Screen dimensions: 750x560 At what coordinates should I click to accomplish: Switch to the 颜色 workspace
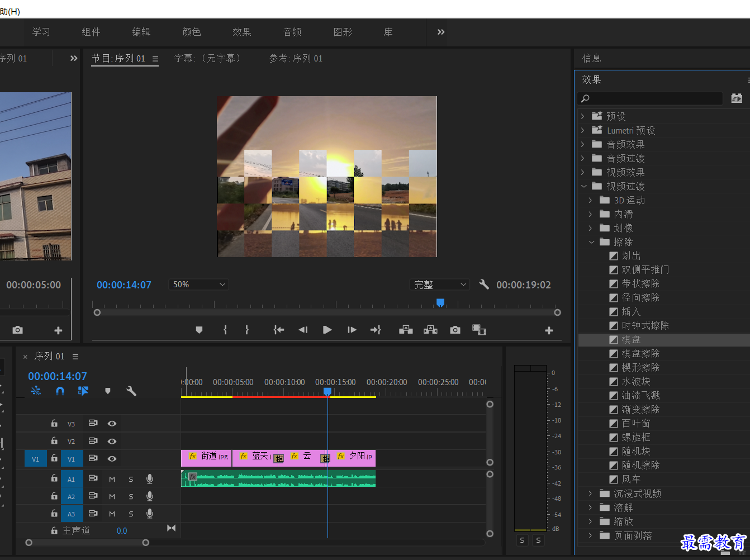tap(192, 32)
